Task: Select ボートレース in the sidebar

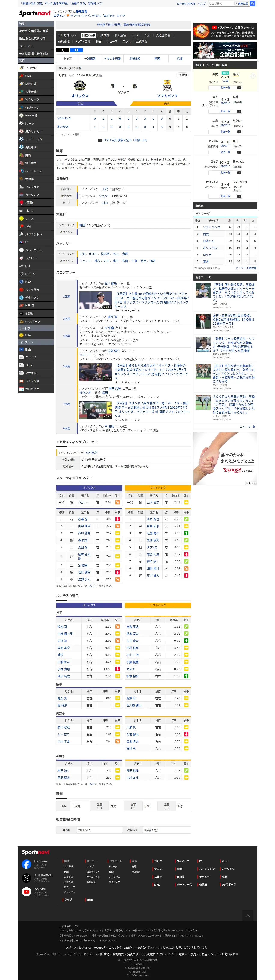Action: point(36,171)
